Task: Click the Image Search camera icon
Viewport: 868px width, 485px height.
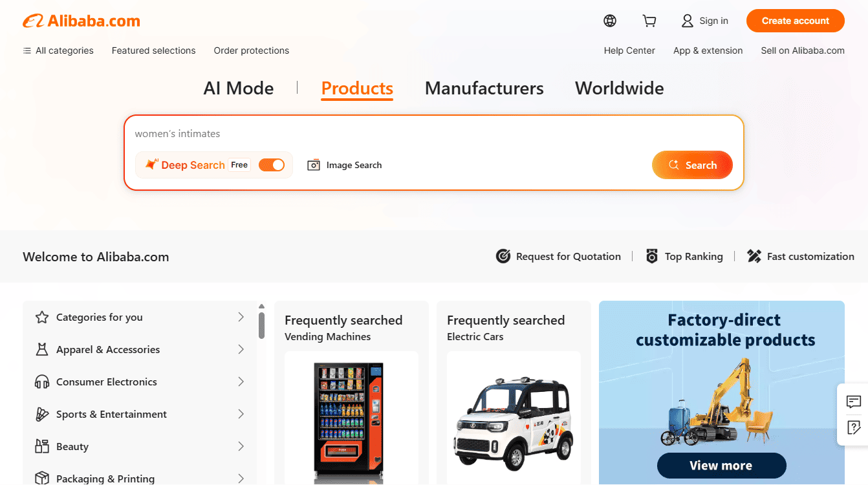Action: point(314,165)
